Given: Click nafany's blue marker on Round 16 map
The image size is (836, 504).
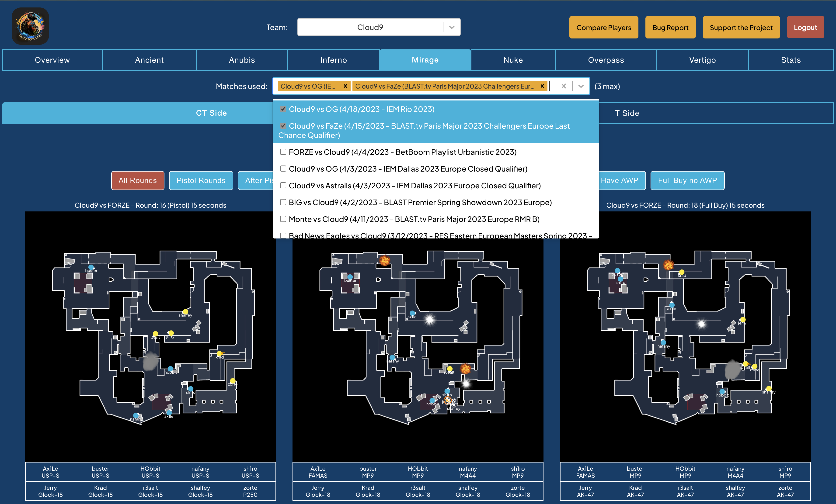Looking at the screenshot, I should [136, 415].
